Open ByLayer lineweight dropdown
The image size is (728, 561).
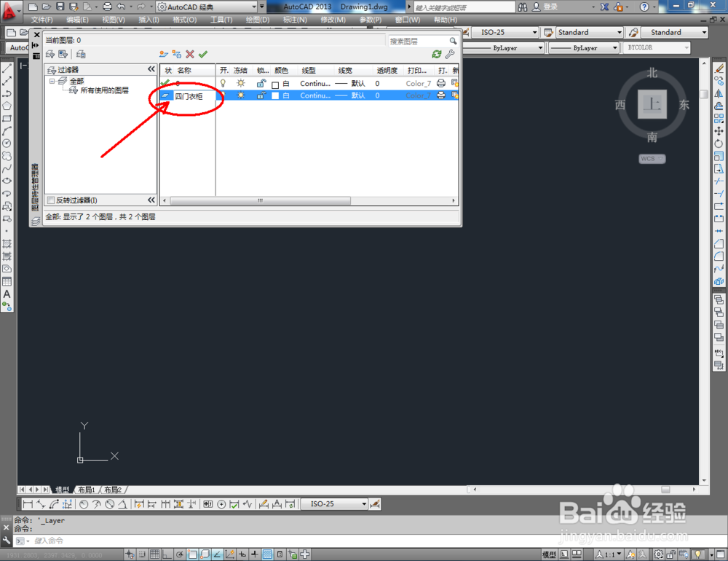(x=615, y=48)
